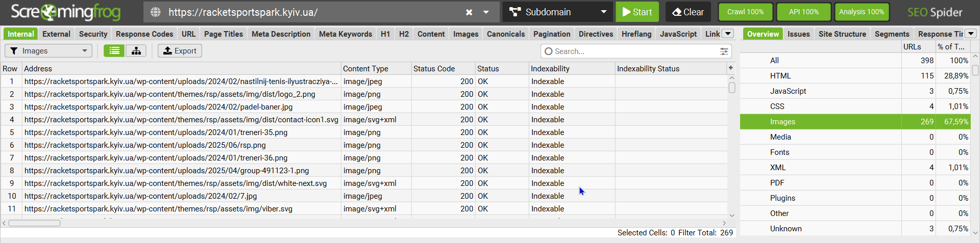
Task: View the Crawl 100% progress bar
Action: click(745, 12)
